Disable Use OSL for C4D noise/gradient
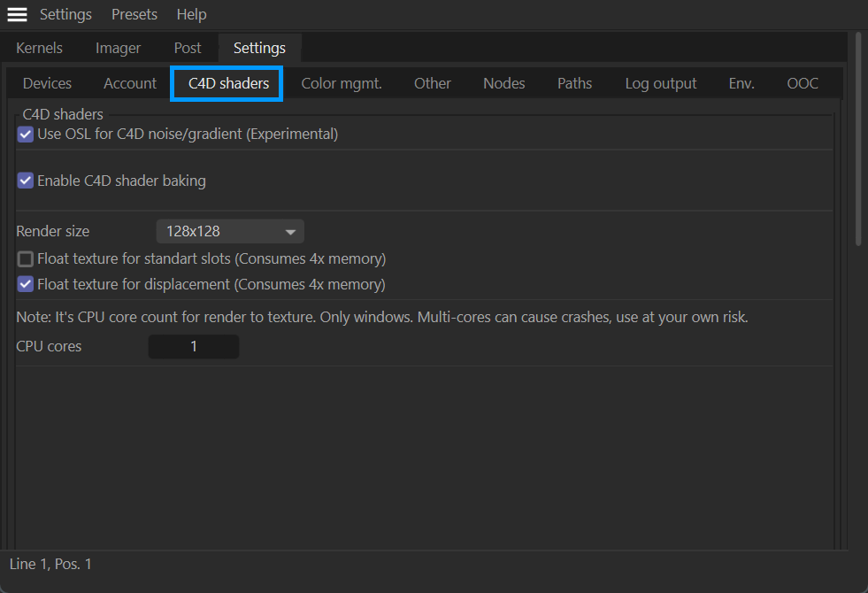868x593 pixels. tap(26, 135)
